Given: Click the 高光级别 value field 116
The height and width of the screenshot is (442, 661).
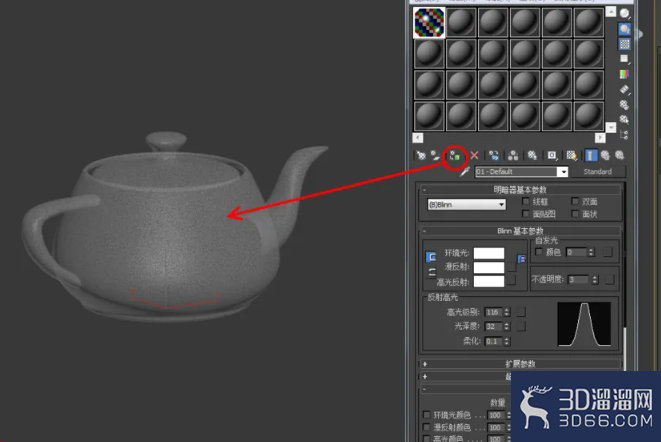Looking at the screenshot, I should click(494, 312).
